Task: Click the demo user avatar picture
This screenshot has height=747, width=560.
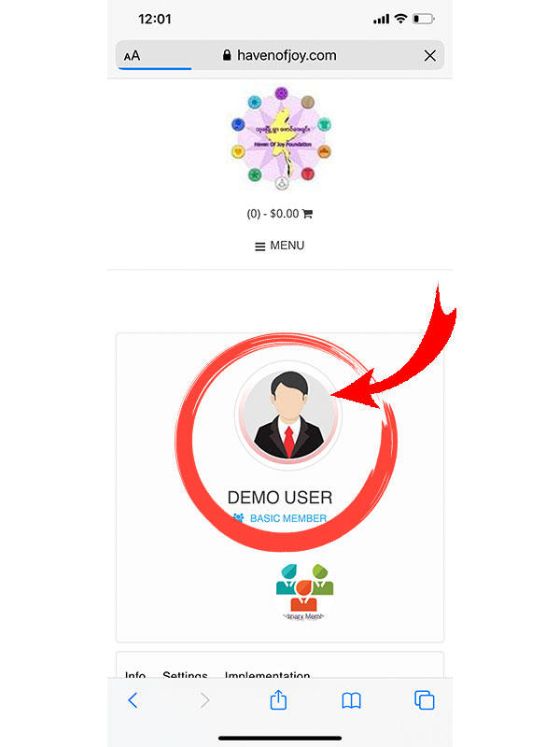Action: tap(288, 416)
